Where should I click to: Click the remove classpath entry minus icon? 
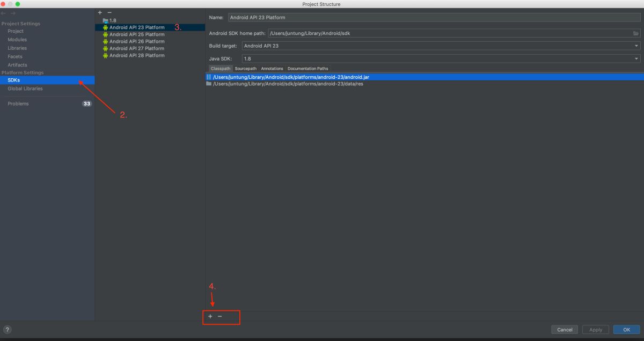pos(219,317)
